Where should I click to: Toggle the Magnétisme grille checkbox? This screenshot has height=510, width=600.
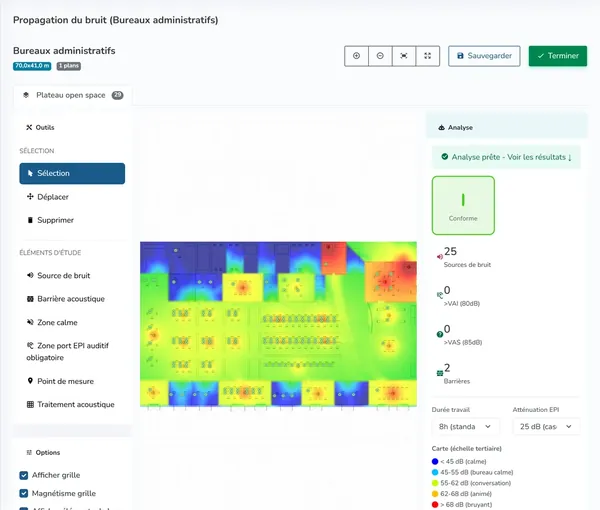coord(24,493)
